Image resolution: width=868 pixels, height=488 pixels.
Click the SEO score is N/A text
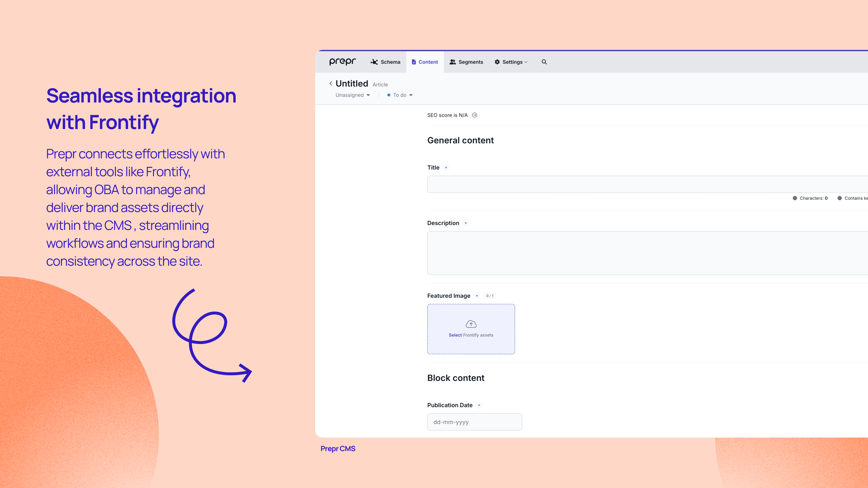448,115
